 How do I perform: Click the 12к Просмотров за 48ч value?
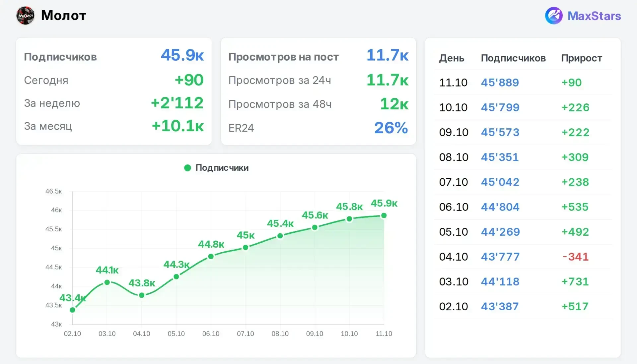click(394, 104)
